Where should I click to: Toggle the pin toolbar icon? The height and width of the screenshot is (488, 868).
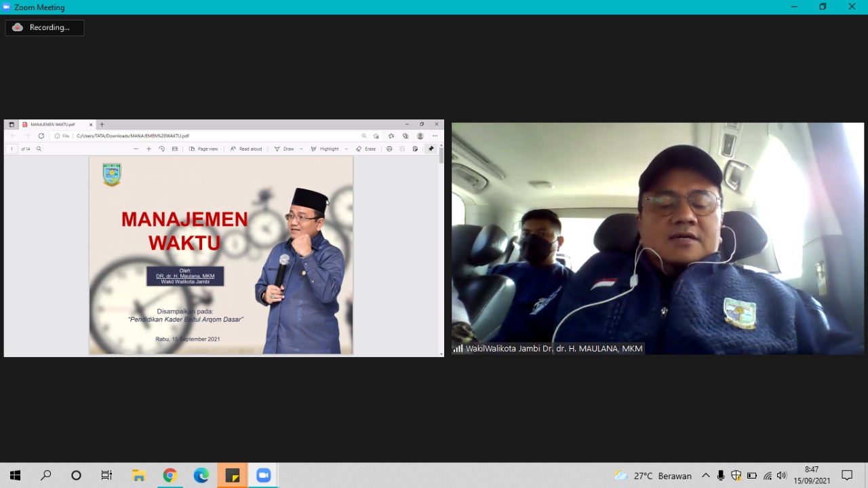[431, 149]
